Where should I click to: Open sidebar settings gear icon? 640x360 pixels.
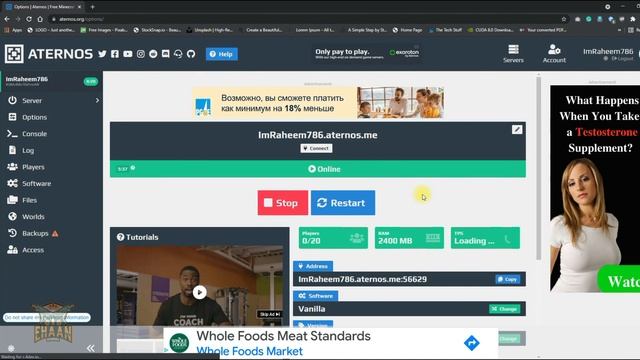pos(11,348)
